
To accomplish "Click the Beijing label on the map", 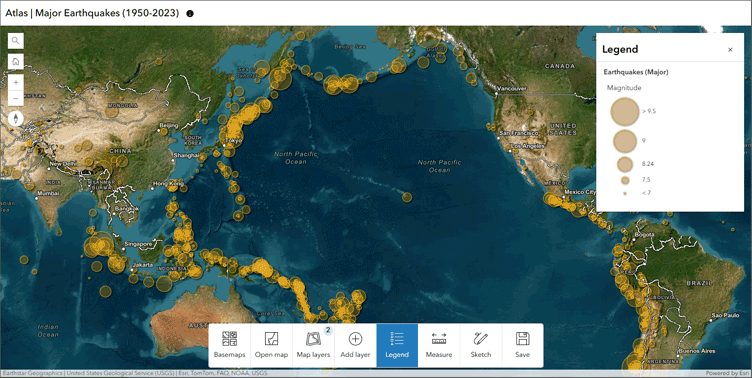I will (168, 126).
